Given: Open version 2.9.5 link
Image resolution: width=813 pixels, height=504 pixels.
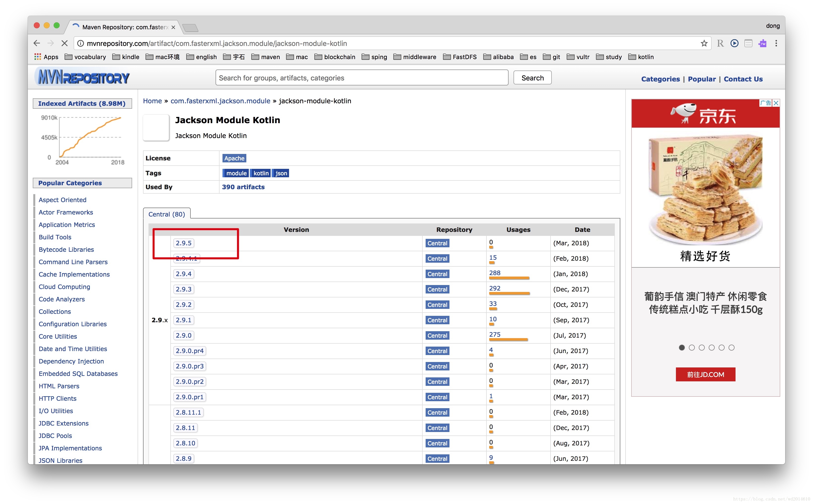Looking at the screenshot, I should [x=184, y=243].
